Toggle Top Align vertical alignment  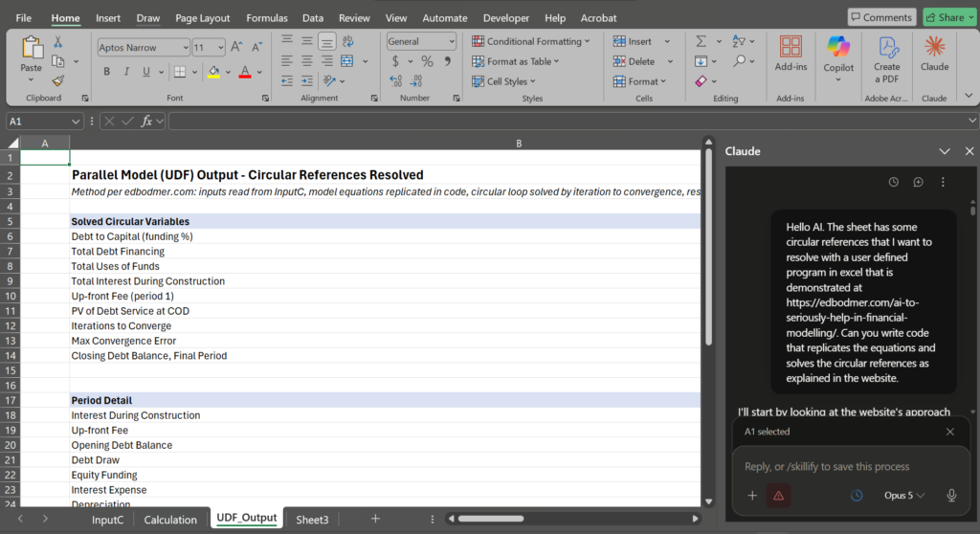(287, 41)
